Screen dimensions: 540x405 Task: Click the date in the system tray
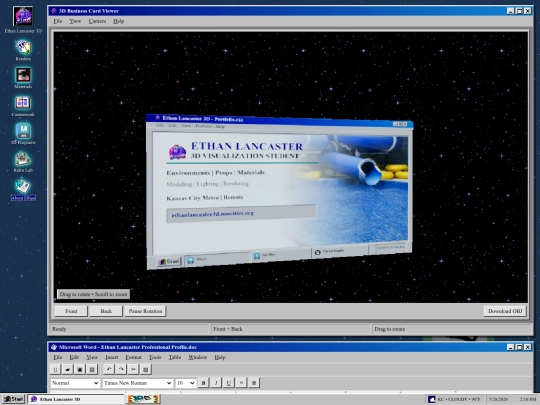[498, 399]
